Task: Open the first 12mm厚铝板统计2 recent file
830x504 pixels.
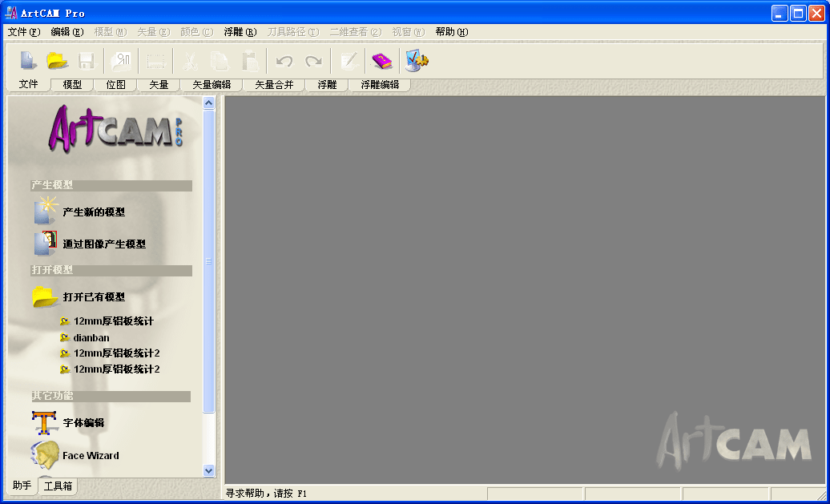Action: tap(116, 353)
